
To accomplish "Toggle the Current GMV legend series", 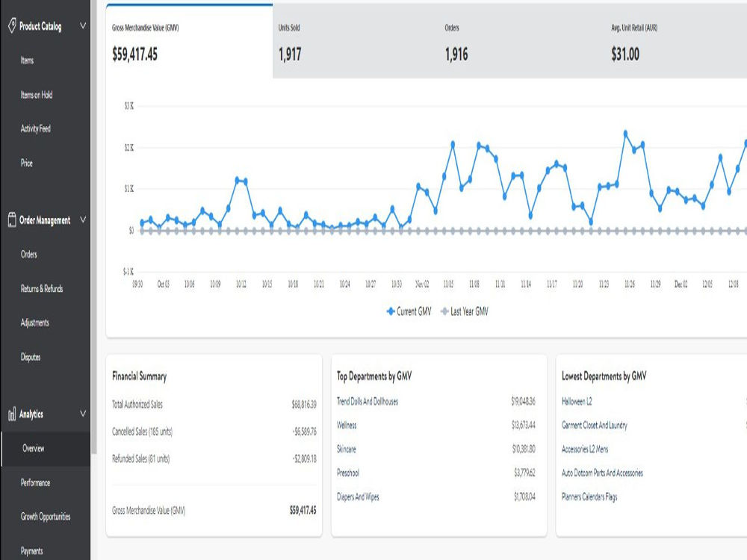I will [409, 311].
